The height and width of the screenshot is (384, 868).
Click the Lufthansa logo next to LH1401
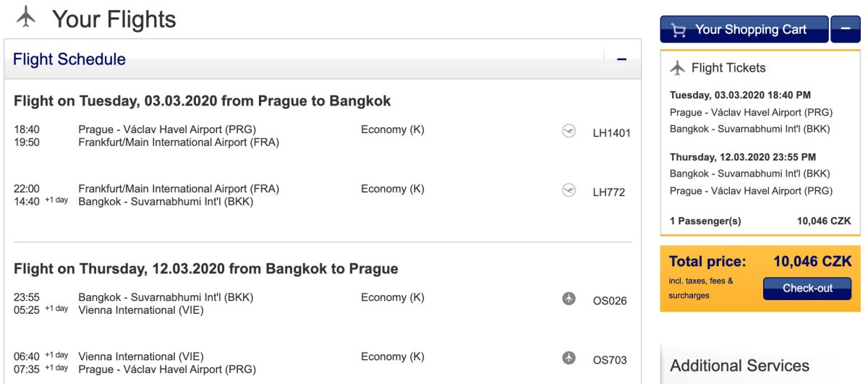(x=569, y=131)
